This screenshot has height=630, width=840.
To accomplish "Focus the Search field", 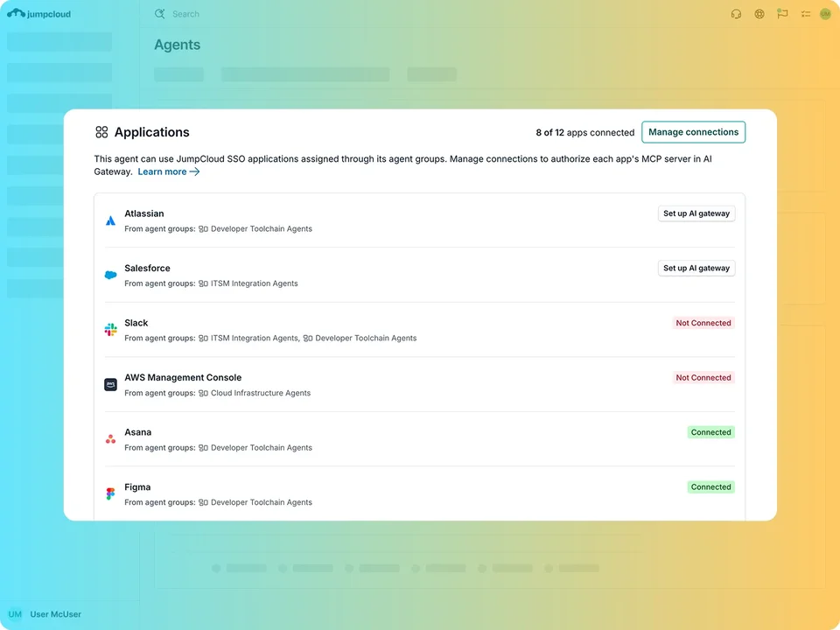I will tap(185, 14).
